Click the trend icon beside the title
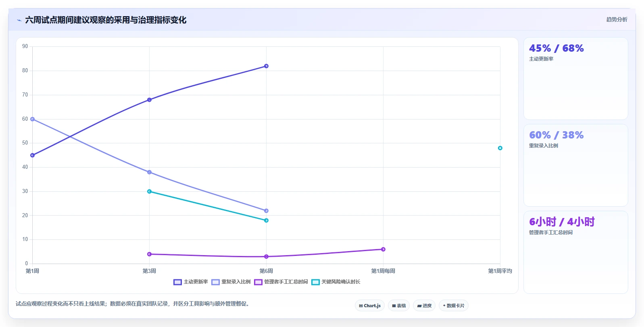 point(19,20)
